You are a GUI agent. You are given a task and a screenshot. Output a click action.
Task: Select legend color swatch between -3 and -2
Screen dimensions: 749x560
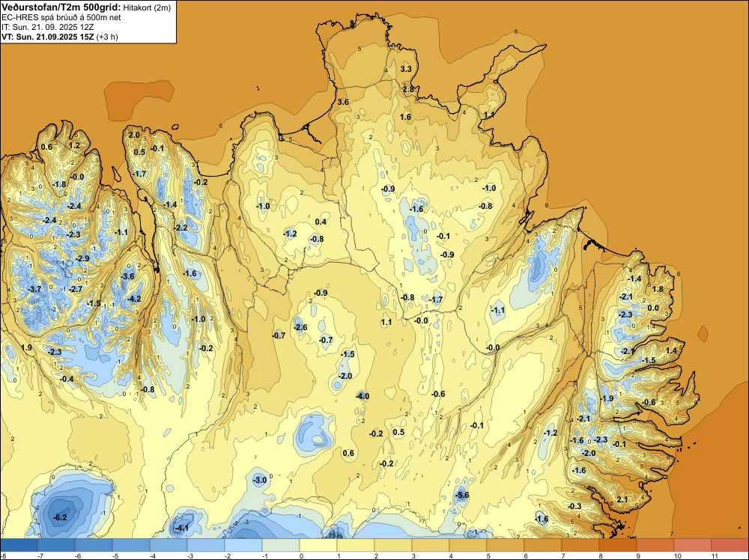coord(206,545)
